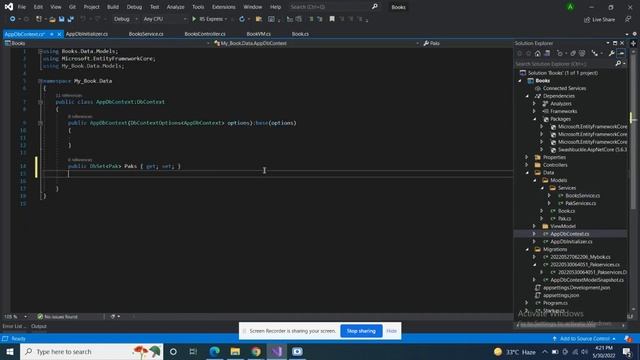This screenshot has width=640, height=360.
Task: Click the Windows taskbar search box
Action: point(91,351)
